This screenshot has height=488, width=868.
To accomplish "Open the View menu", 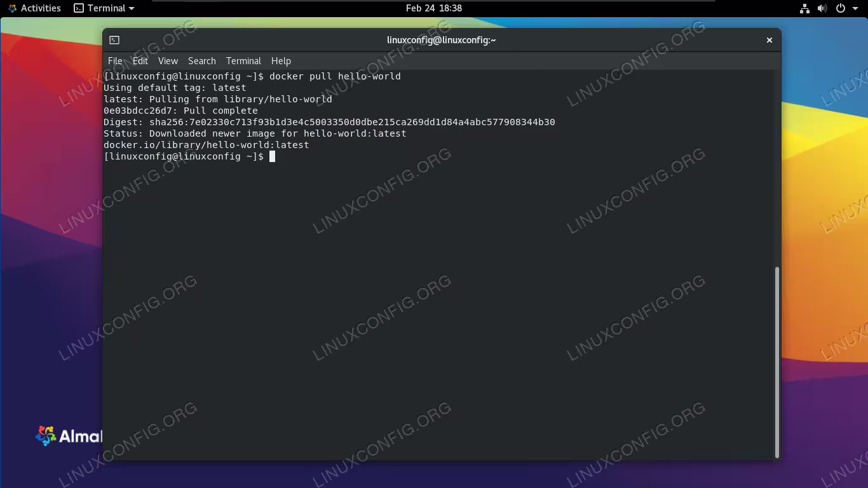I will tap(168, 61).
